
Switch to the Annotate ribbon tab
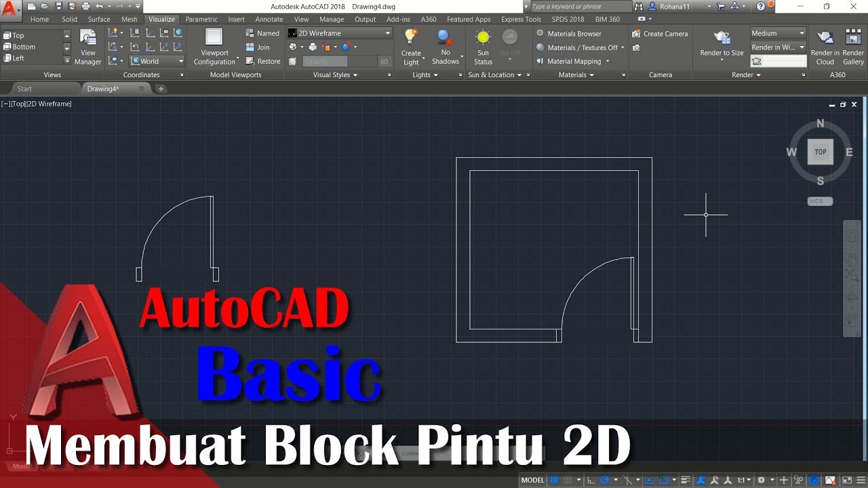[269, 19]
